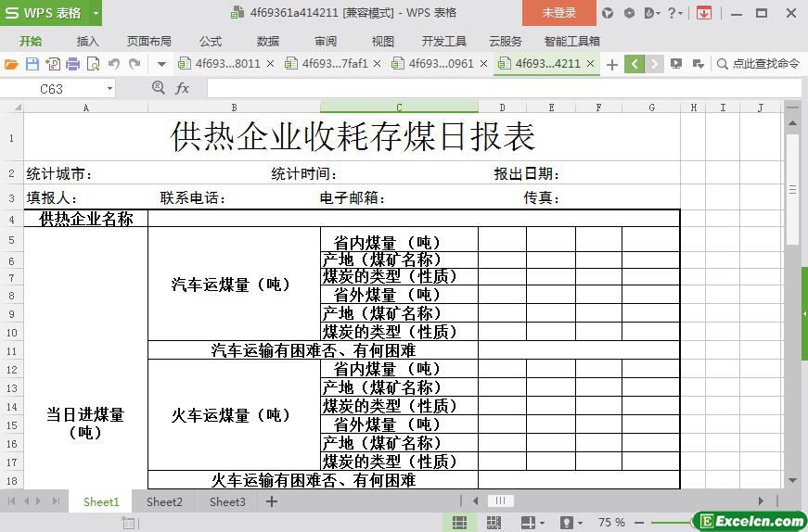Open the 视图 ribbon tab
The image size is (808, 532).
pyautogui.click(x=383, y=41)
